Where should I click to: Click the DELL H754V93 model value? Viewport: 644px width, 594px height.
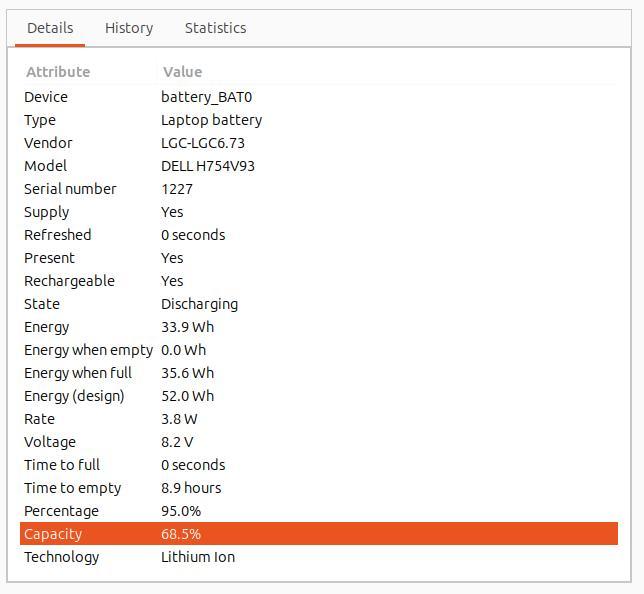(208, 166)
